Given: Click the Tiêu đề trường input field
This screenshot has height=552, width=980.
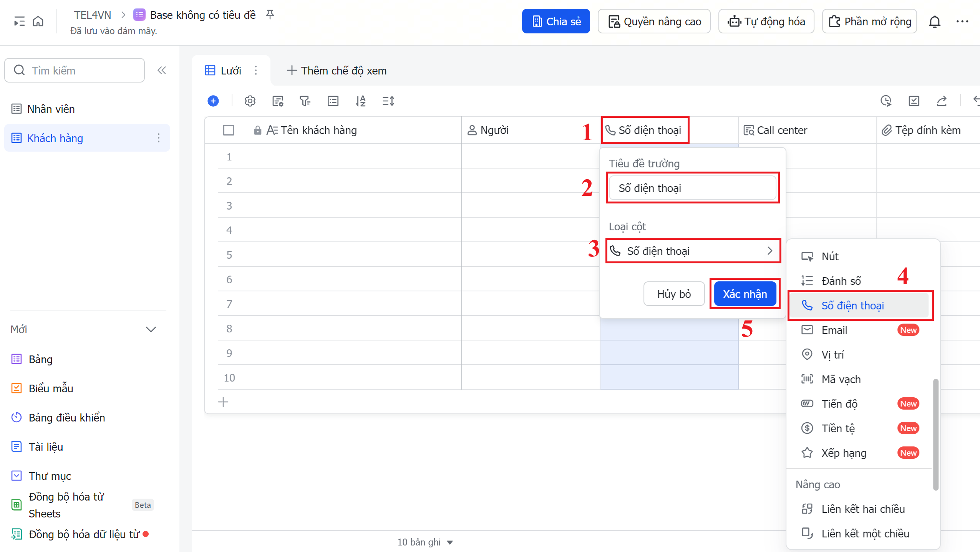Looking at the screenshot, I should pos(692,188).
